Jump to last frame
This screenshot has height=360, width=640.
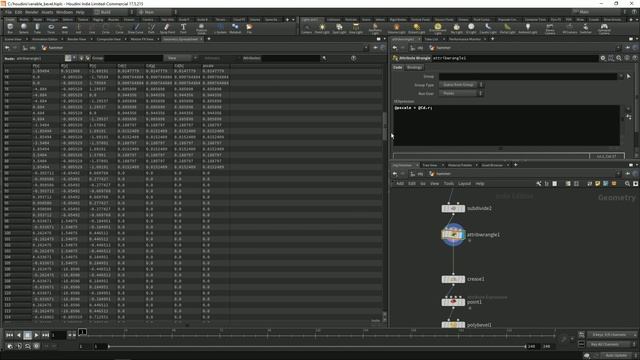pos(46,335)
